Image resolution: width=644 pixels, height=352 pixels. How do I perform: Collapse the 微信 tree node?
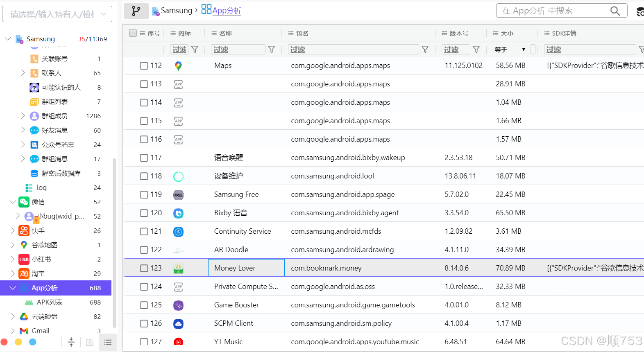tap(13, 202)
